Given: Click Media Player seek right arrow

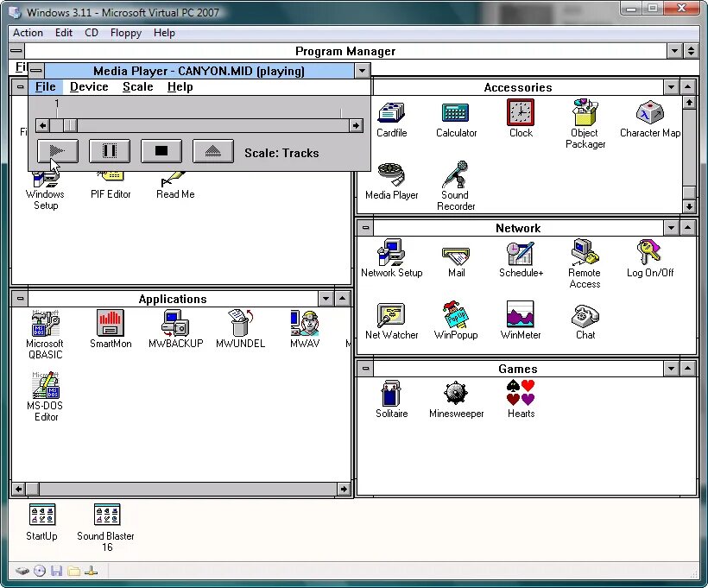Looking at the screenshot, I should [356, 125].
